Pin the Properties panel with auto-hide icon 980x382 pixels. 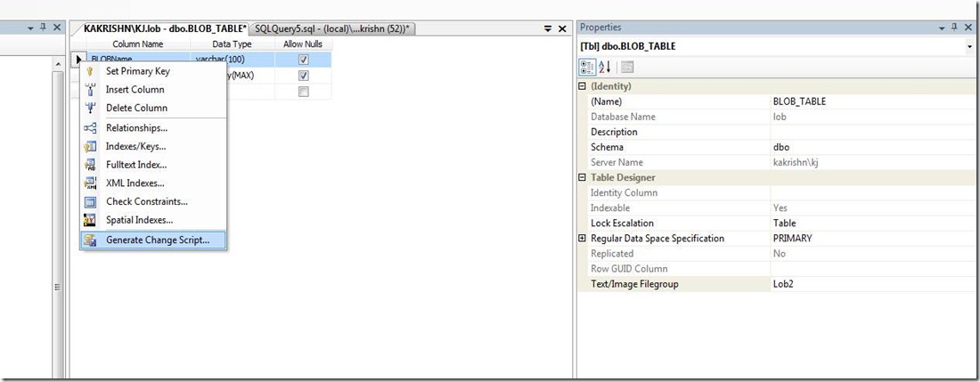pos(956,28)
